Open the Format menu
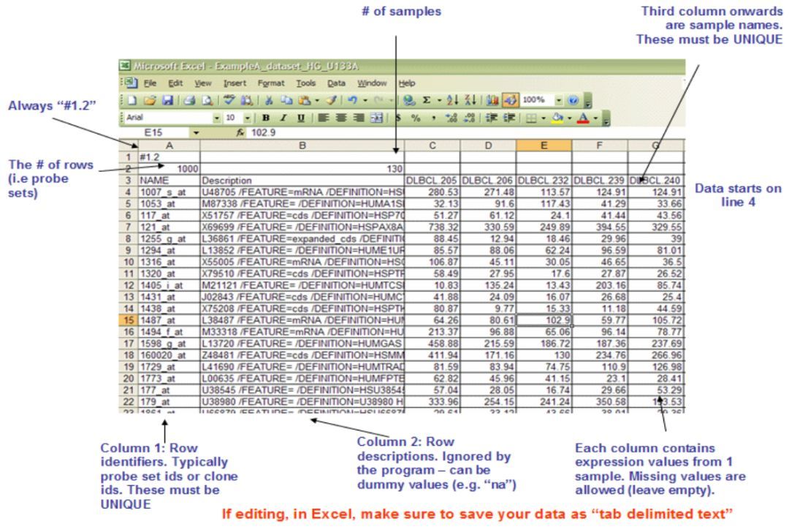This screenshot has width=789, height=532. pyautogui.click(x=271, y=83)
